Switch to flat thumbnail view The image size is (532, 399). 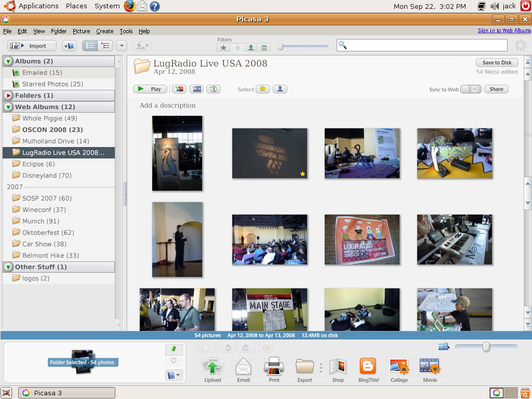pos(89,46)
